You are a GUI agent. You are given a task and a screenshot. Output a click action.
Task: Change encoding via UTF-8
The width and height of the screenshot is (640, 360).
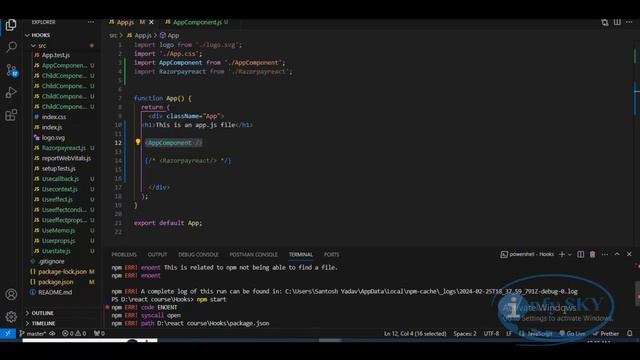pyautogui.click(x=491, y=333)
